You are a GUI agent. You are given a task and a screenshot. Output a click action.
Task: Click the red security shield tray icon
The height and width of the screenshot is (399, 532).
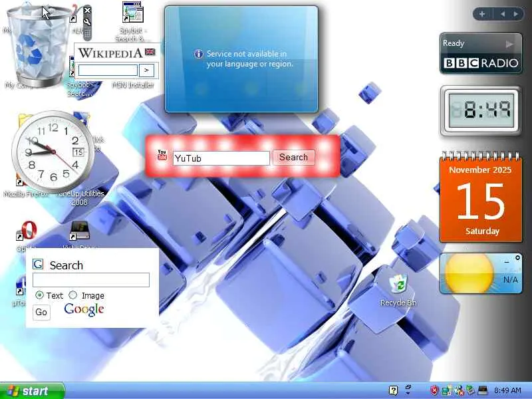435,390
